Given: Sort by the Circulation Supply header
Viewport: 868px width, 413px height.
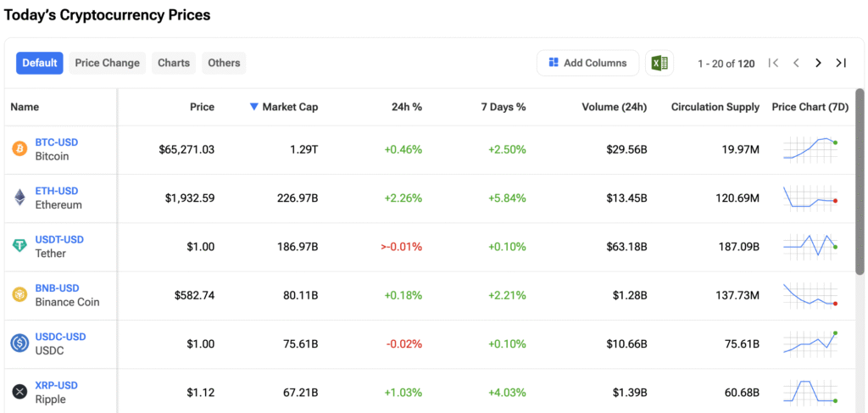Looking at the screenshot, I should [715, 108].
